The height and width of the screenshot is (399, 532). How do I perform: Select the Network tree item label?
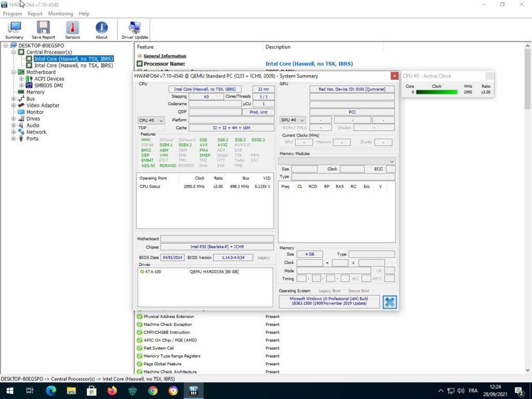point(36,132)
